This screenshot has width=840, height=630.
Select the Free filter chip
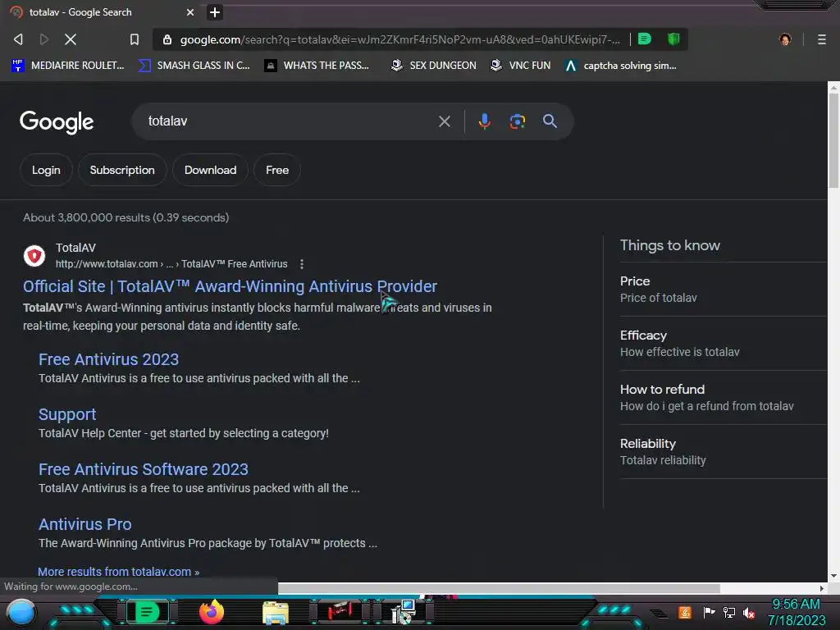pos(277,170)
